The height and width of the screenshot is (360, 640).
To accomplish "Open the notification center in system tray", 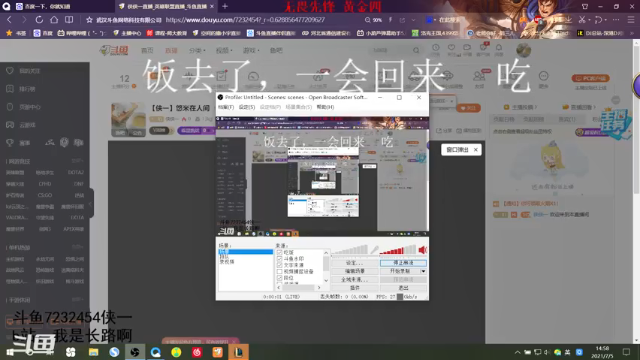I will pyautogui.click(x=627, y=352).
